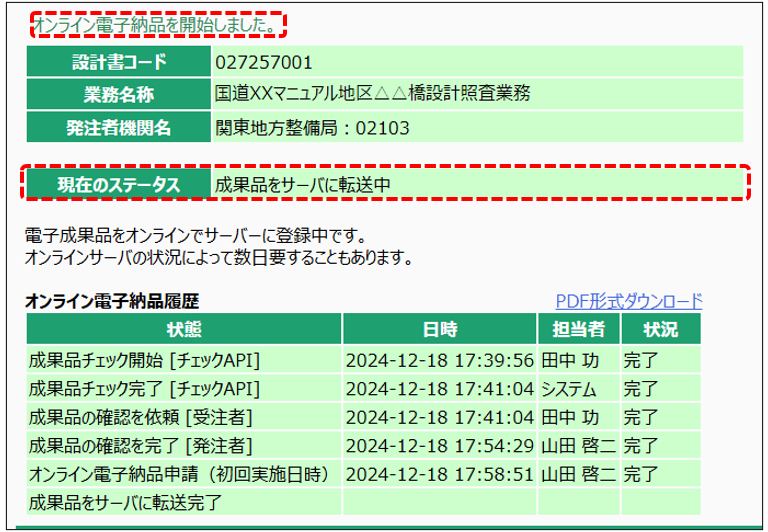This screenshot has width=768, height=532.
Task: Click the PDF形式ダウンロード link
Action: [x=629, y=301]
